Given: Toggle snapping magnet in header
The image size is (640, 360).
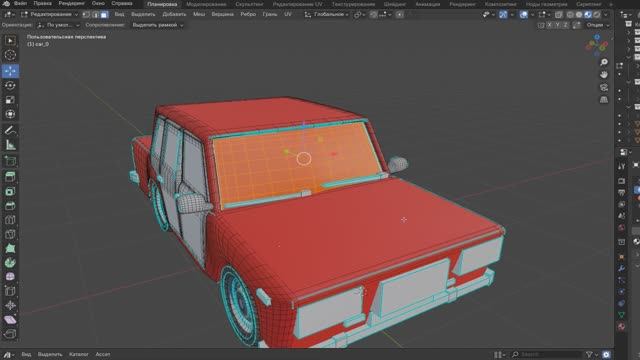Looking at the screenshot, I should [373, 14].
